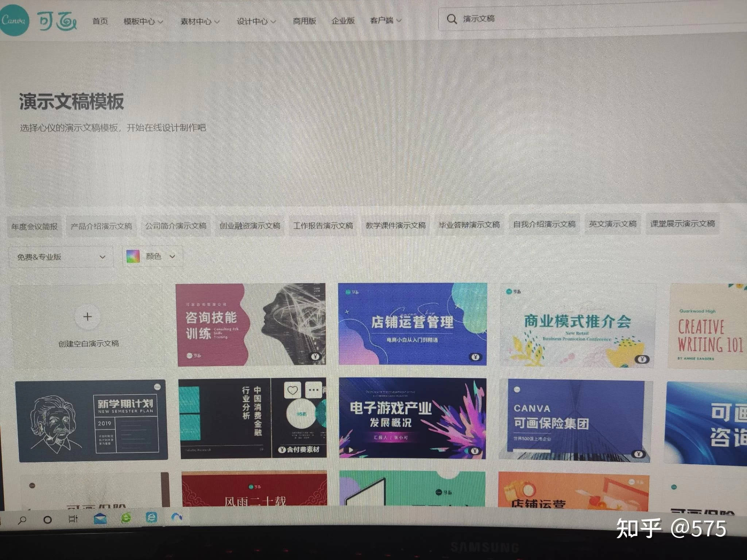Open Task View from the taskbar
This screenshot has width=747, height=560.
point(73,519)
